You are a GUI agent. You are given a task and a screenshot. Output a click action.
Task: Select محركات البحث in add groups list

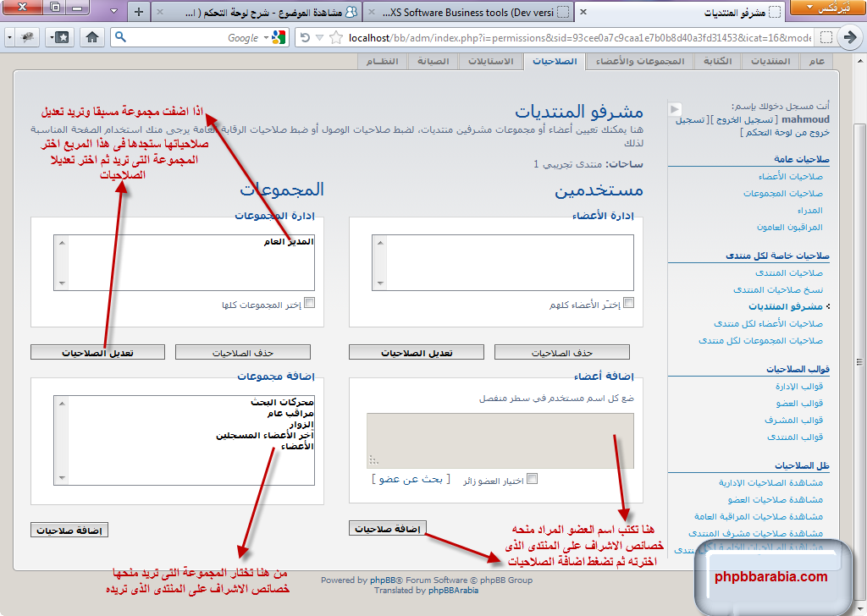point(282,402)
